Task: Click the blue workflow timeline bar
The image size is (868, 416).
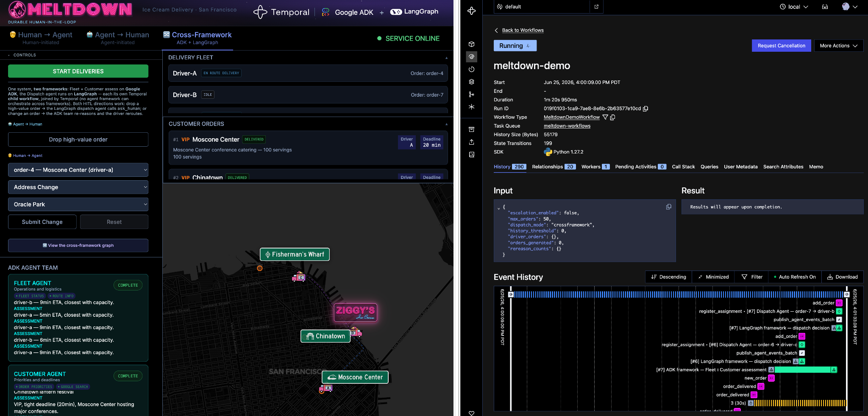Action: click(679, 294)
